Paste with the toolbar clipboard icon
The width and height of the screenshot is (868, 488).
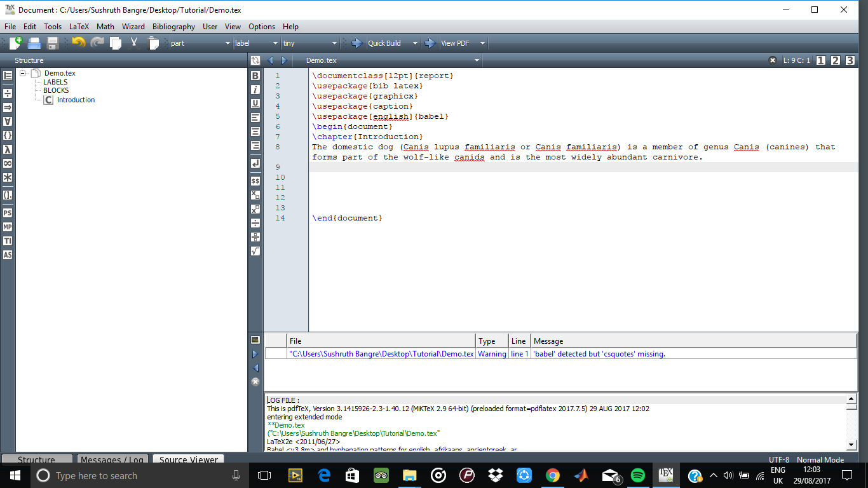coord(154,43)
